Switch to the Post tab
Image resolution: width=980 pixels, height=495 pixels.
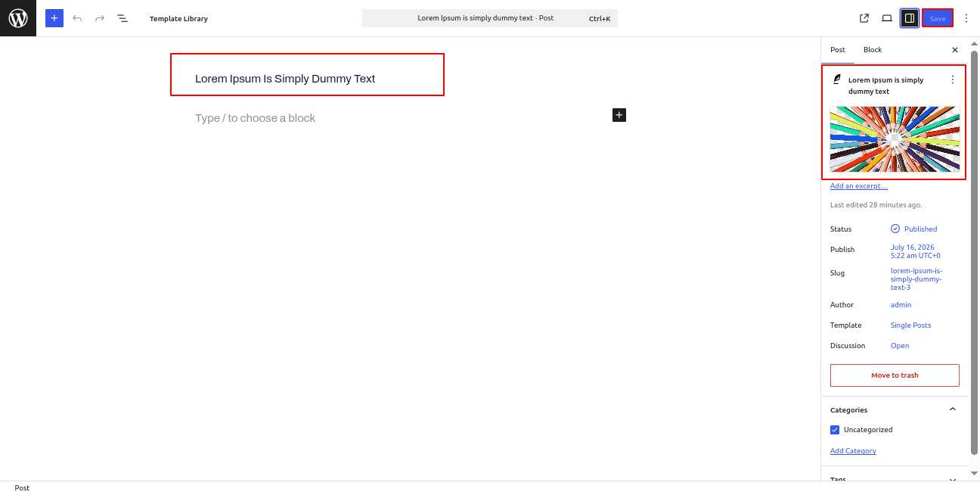[x=838, y=50]
